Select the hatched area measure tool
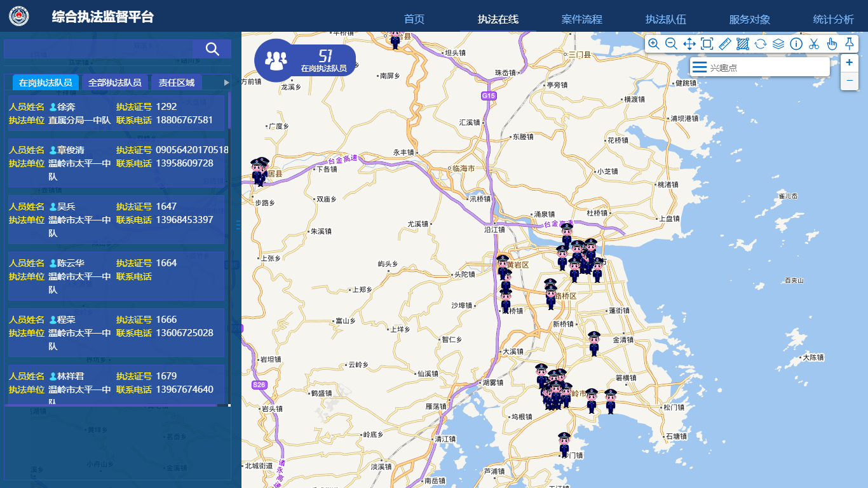 click(742, 44)
